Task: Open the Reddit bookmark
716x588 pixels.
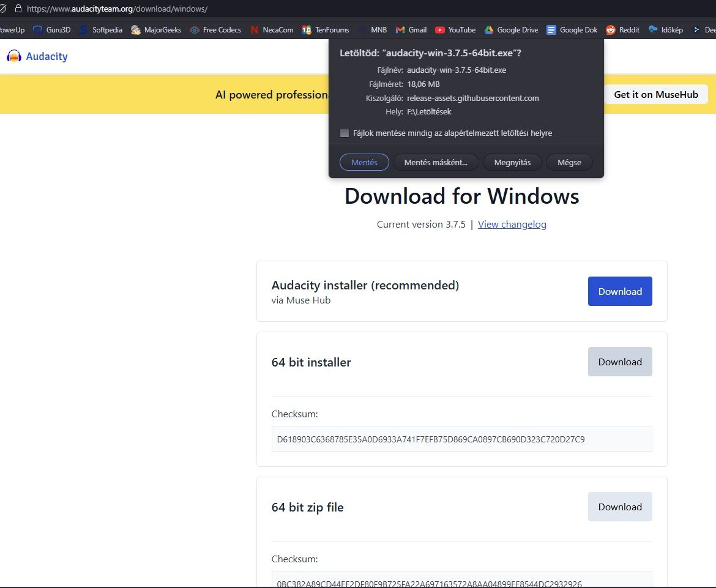Action: click(622, 29)
